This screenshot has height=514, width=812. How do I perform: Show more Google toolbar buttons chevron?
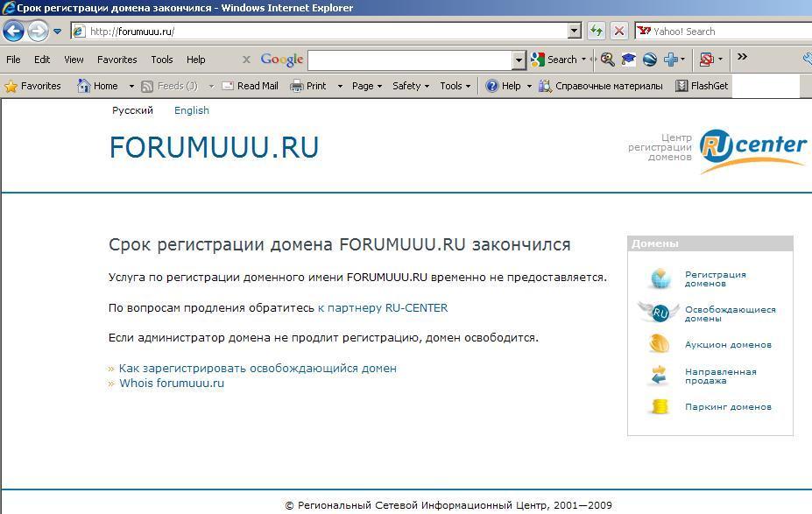click(x=742, y=56)
